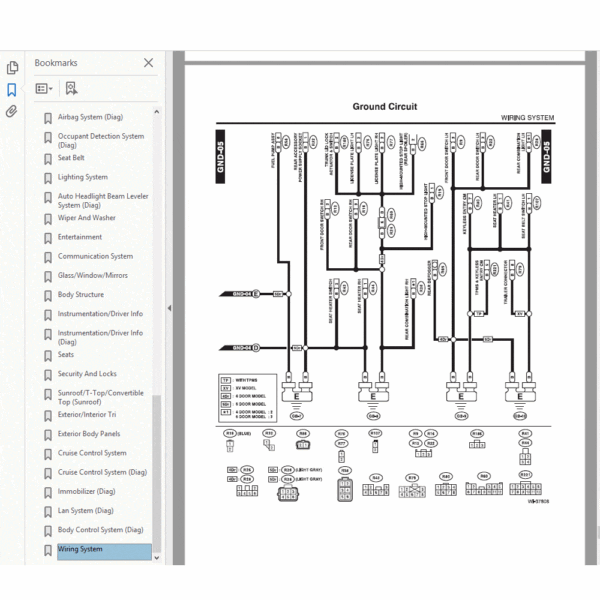
Task: Open the Instrumentation/Driver Info (Diag) bookmark
Action: (x=100, y=337)
